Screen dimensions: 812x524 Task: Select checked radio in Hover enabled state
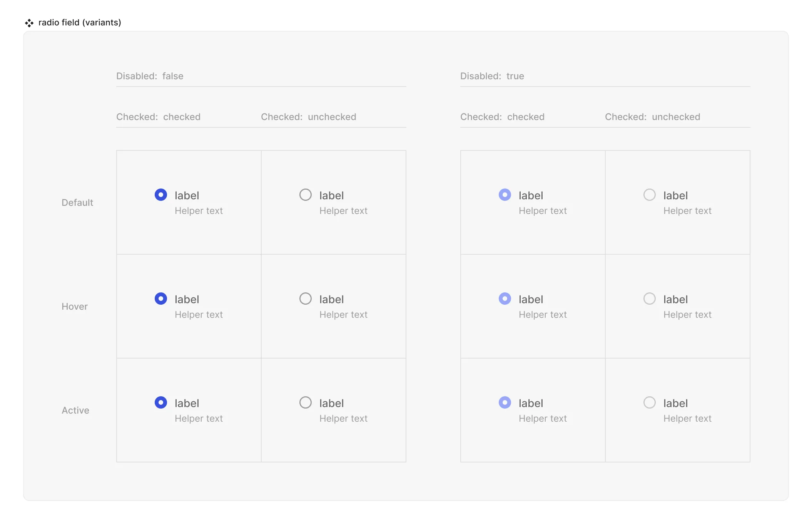161,299
